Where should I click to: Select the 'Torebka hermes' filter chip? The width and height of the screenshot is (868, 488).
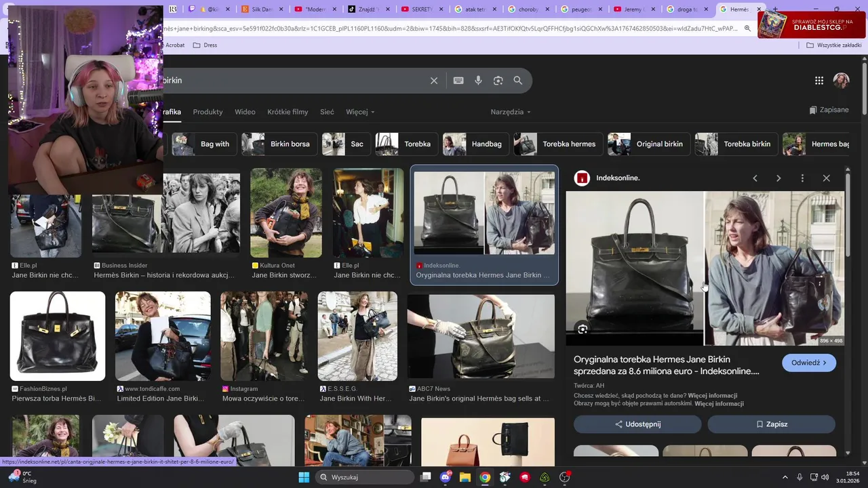558,144
